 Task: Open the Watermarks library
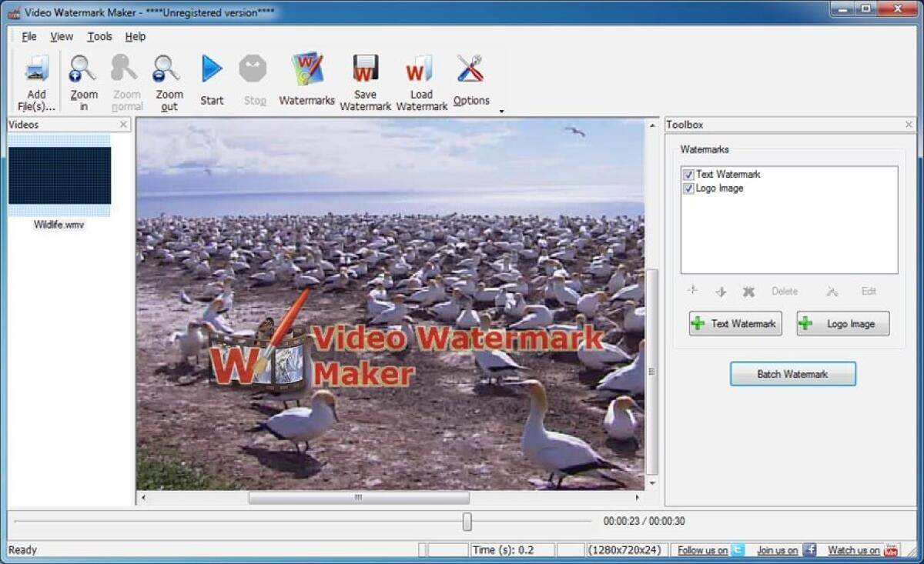(306, 77)
